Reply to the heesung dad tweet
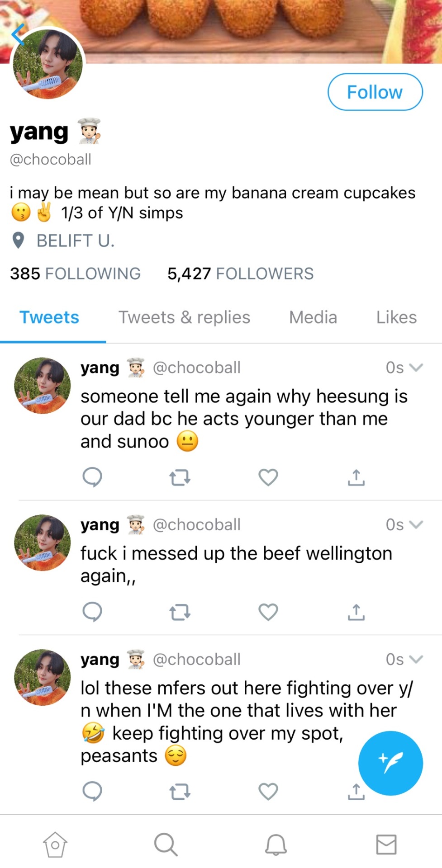 coord(92,477)
